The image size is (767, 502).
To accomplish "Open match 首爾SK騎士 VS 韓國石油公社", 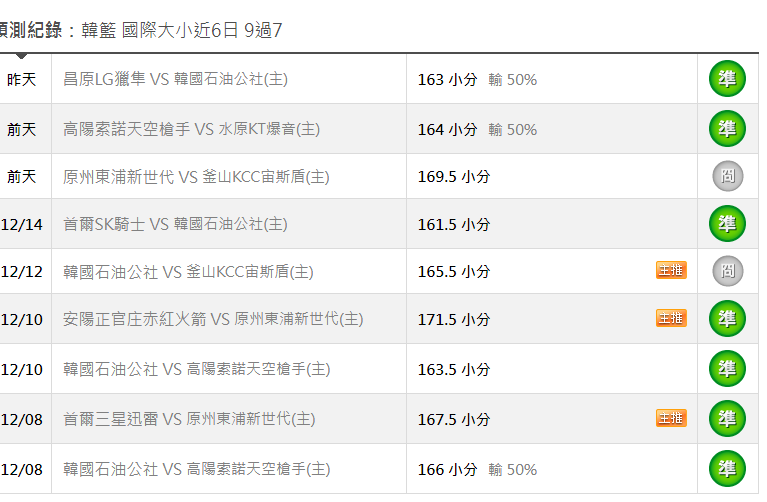I will (175, 224).
